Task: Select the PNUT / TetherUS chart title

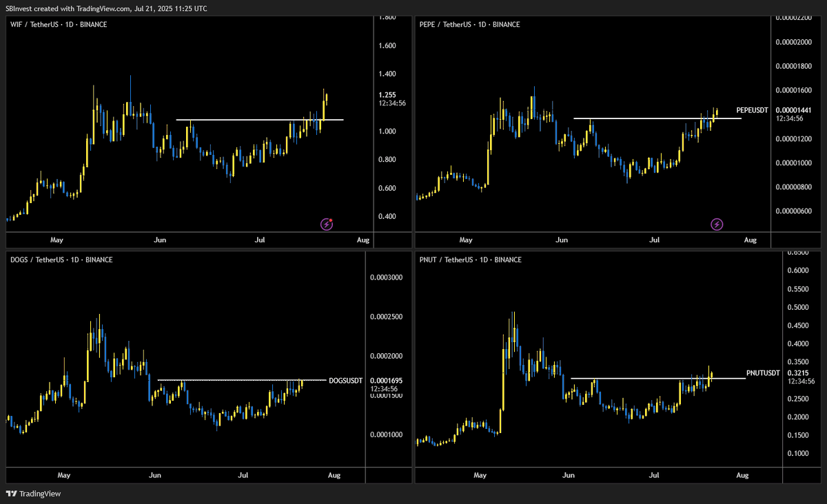Action: tap(471, 260)
